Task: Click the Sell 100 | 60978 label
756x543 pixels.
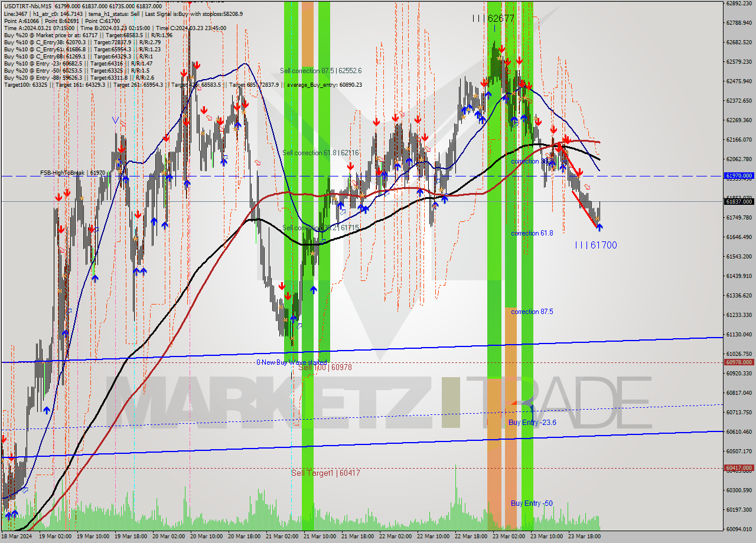Action: coord(325,367)
